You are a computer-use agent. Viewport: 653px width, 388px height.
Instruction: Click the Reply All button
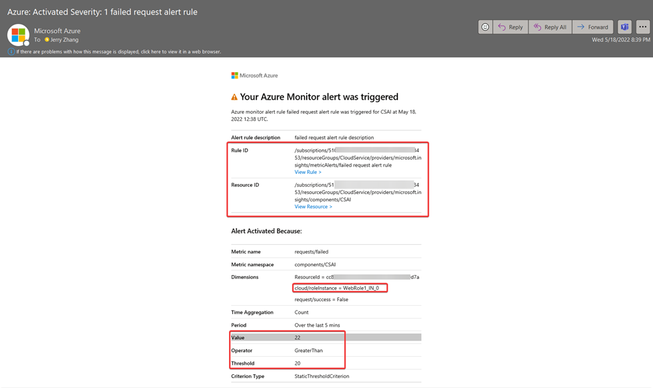coord(550,27)
